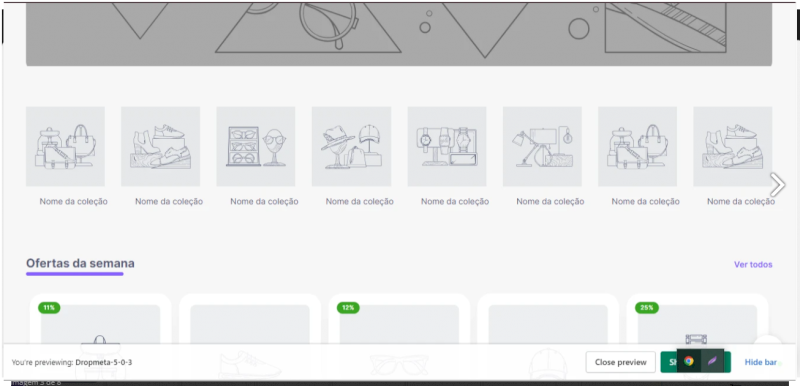
Task: Open the wristwatches collection thumbnail
Action: click(x=446, y=146)
